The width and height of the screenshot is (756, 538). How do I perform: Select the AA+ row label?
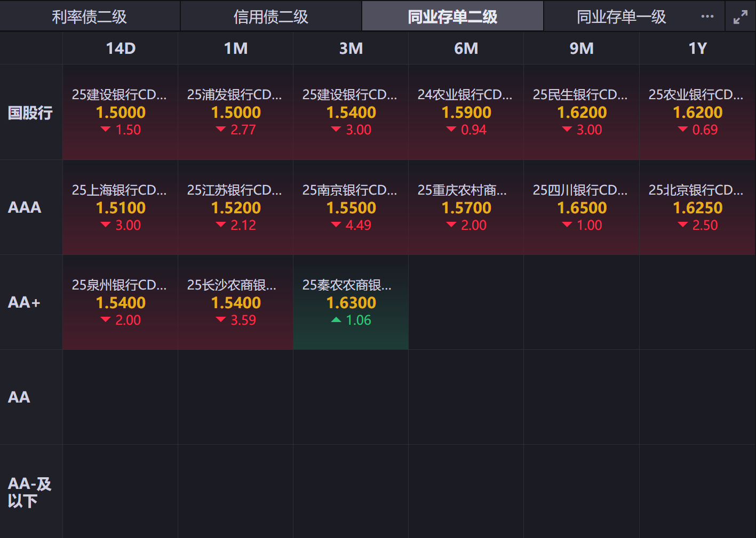[24, 302]
